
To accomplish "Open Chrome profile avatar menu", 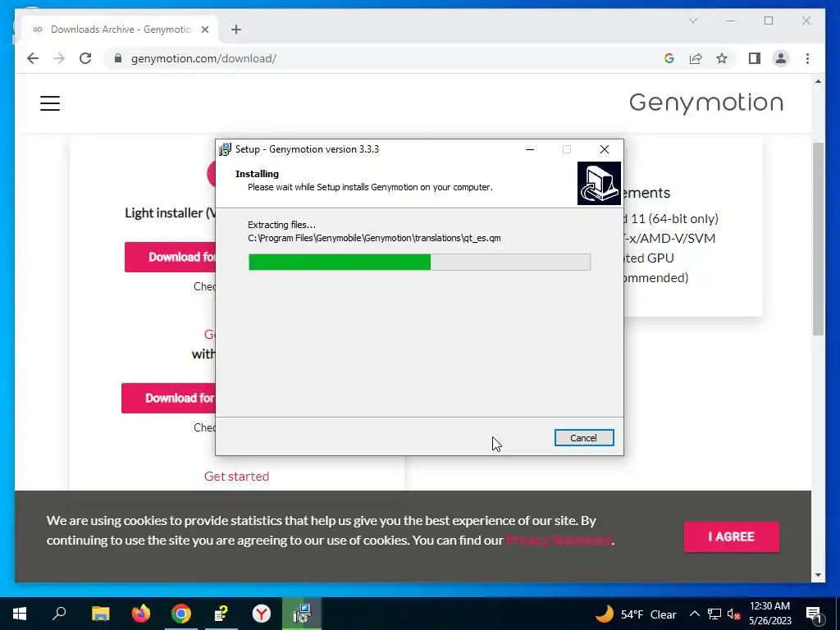I will (x=781, y=58).
